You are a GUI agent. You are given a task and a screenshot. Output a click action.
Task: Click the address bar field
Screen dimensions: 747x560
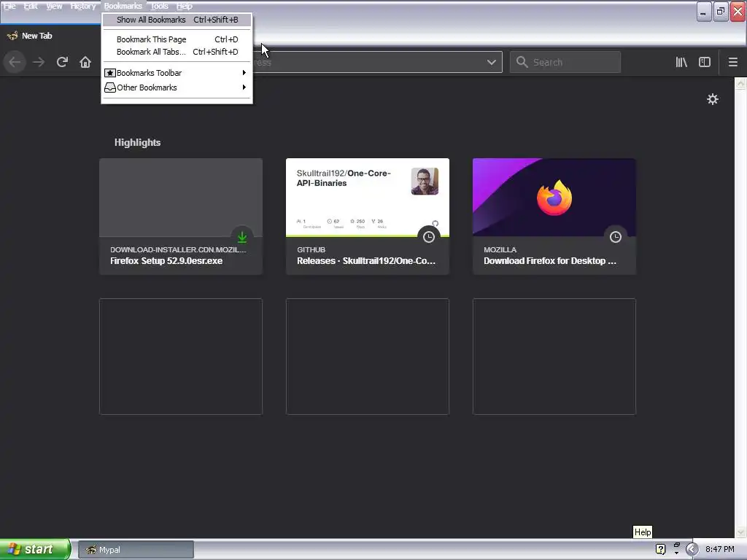pyautogui.click(x=376, y=63)
